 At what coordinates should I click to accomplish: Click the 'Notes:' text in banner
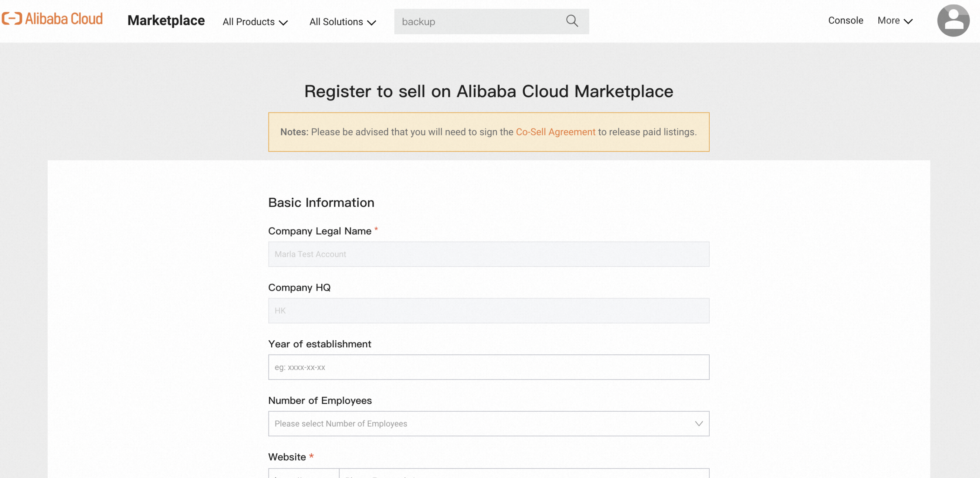294,132
